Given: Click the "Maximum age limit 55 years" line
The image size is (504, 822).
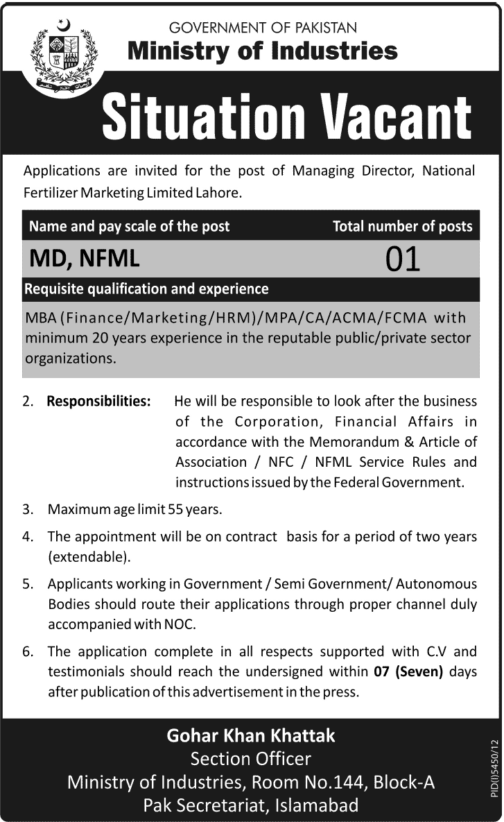Looking at the screenshot, I should click(x=135, y=509).
